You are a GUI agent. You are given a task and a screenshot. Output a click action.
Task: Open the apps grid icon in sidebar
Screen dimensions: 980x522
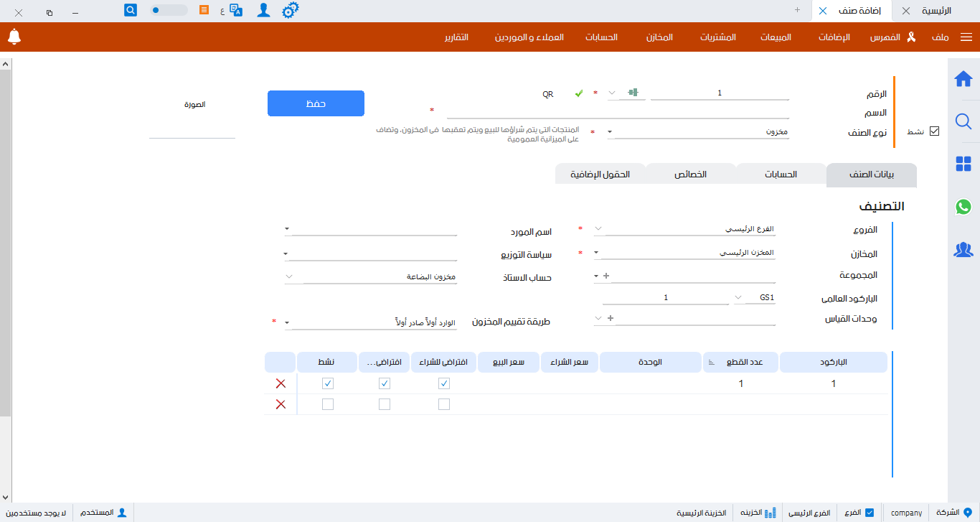coord(963,164)
